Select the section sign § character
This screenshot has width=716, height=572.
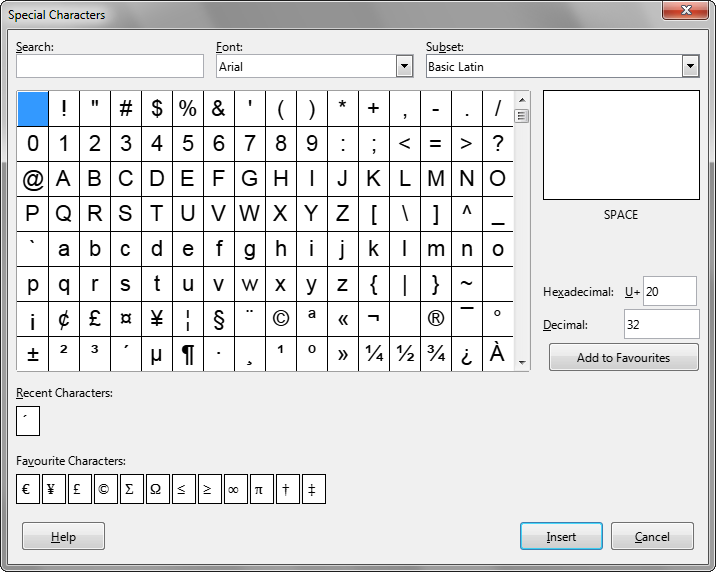[x=219, y=319]
